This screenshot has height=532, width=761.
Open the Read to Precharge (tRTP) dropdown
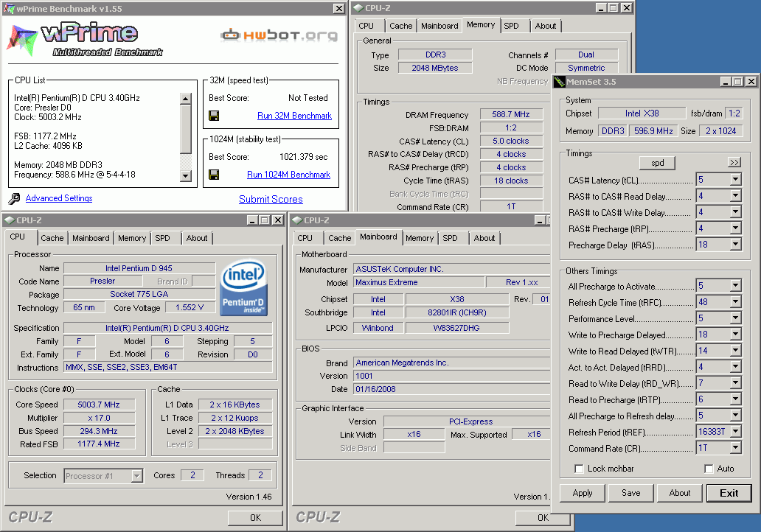point(736,399)
